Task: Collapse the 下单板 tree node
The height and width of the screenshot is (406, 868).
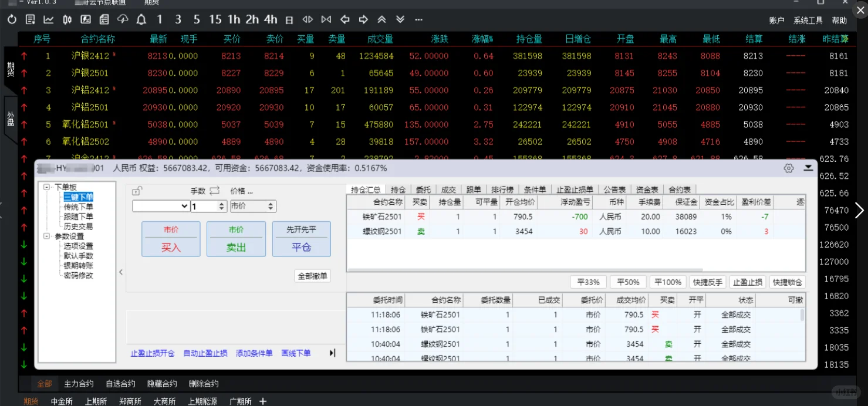Action: coord(46,187)
